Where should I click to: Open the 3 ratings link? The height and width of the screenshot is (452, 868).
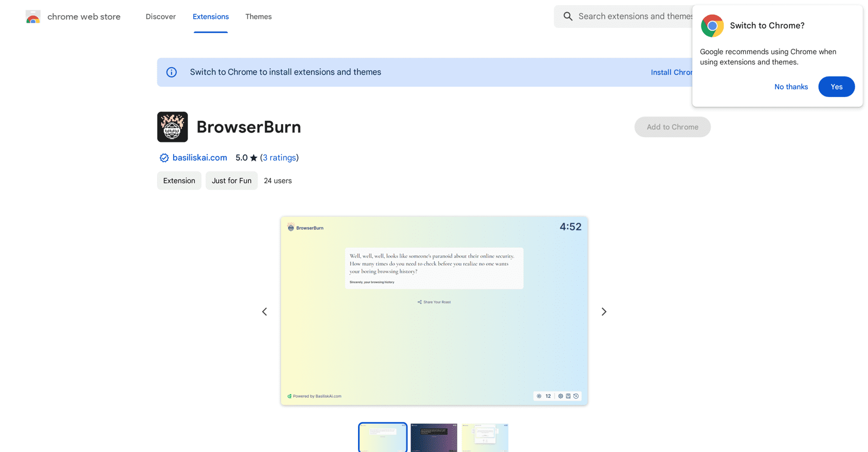[279, 158]
